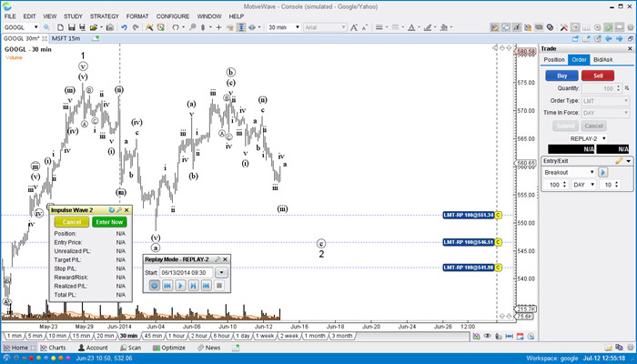Click the green Enter Now button

109,222
